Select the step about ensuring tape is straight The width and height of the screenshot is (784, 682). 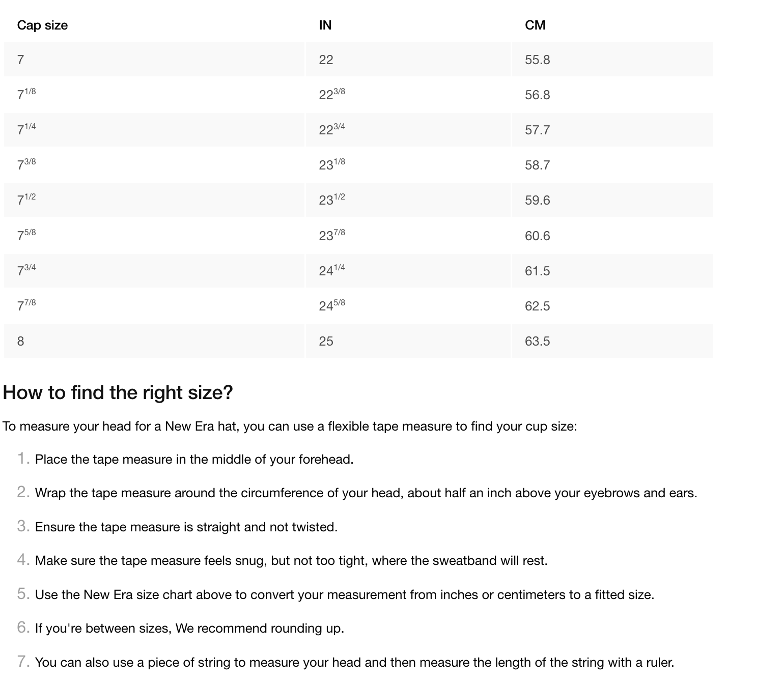point(186,527)
